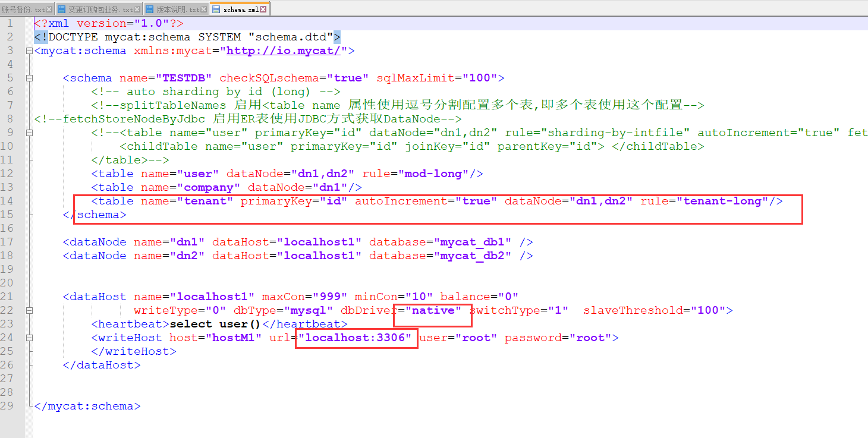Click the save icon on the schema.xml tab

pos(216,8)
